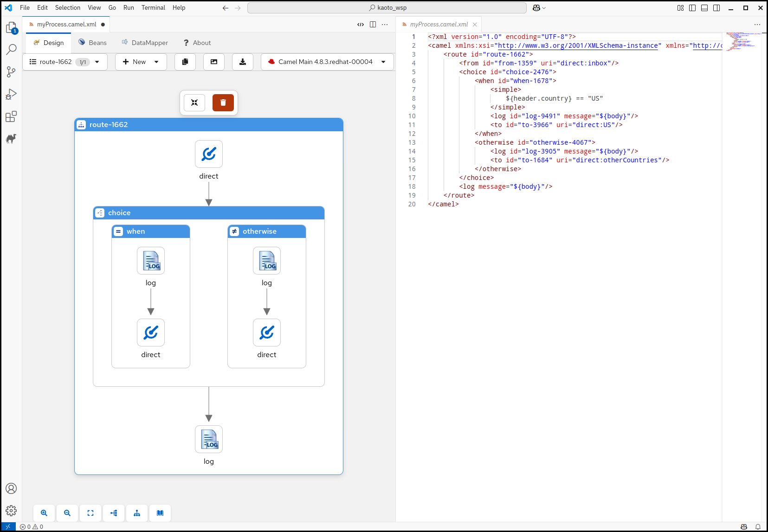Open the Camel Main runtime dropdown
This screenshot has width=768, height=532.
tap(383, 62)
